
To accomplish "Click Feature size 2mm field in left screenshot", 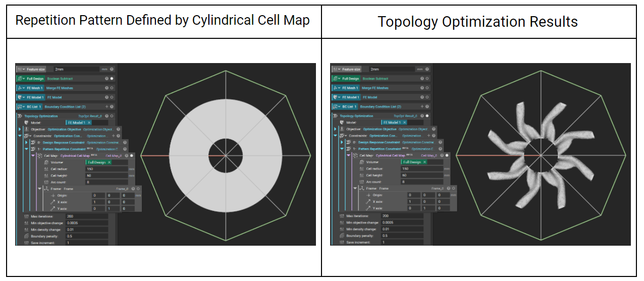I will [x=76, y=69].
